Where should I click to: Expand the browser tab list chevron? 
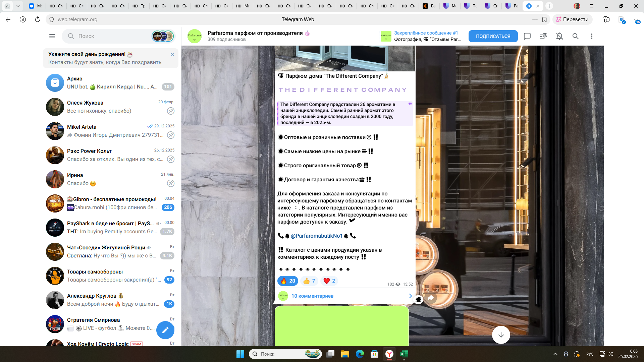(x=18, y=6)
